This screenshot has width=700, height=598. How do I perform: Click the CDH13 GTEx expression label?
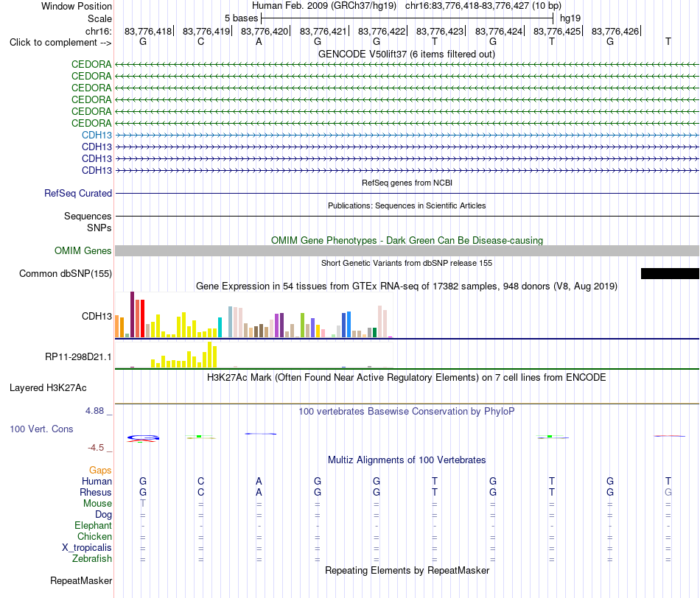[x=97, y=316]
